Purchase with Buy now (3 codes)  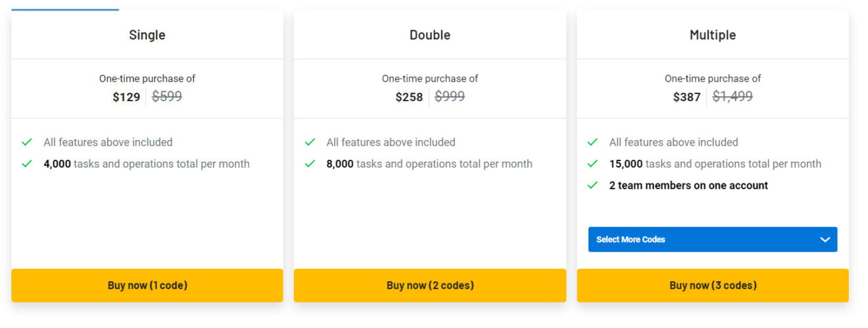tap(713, 285)
